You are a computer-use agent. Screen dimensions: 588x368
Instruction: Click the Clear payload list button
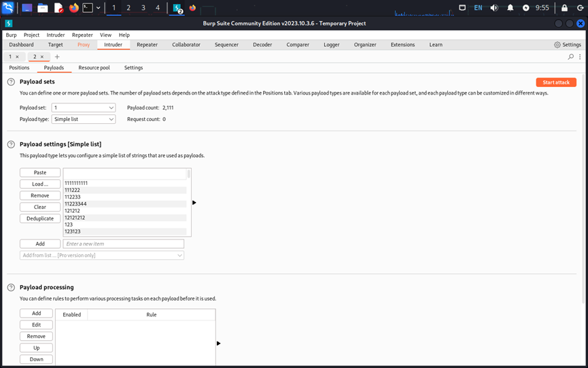[40, 207]
